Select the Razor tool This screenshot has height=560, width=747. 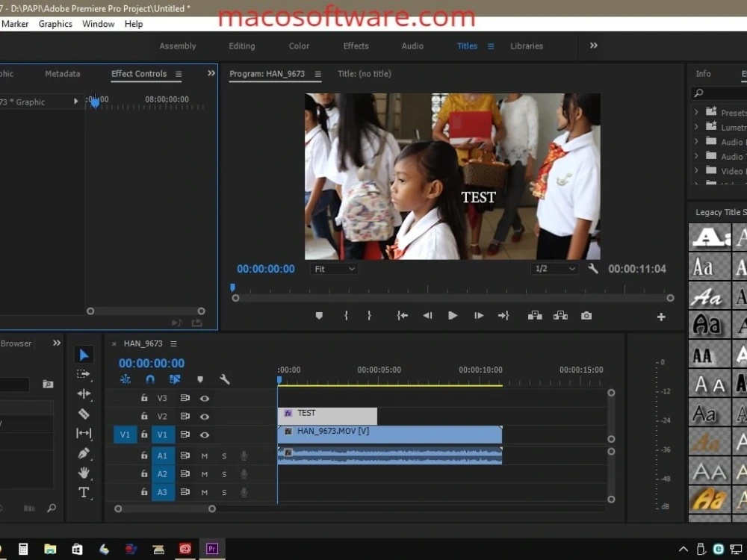(x=84, y=414)
